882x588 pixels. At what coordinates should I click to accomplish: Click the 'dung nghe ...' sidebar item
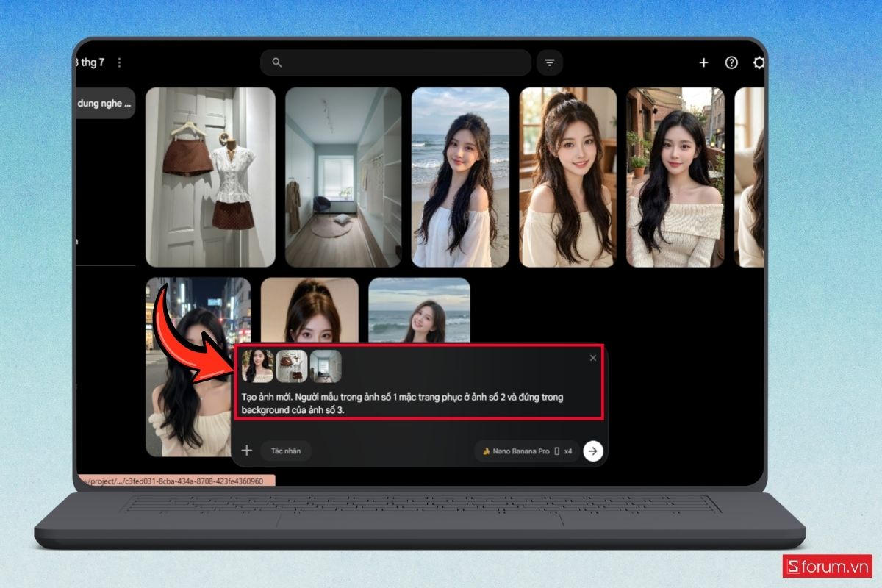(x=105, y=104)
